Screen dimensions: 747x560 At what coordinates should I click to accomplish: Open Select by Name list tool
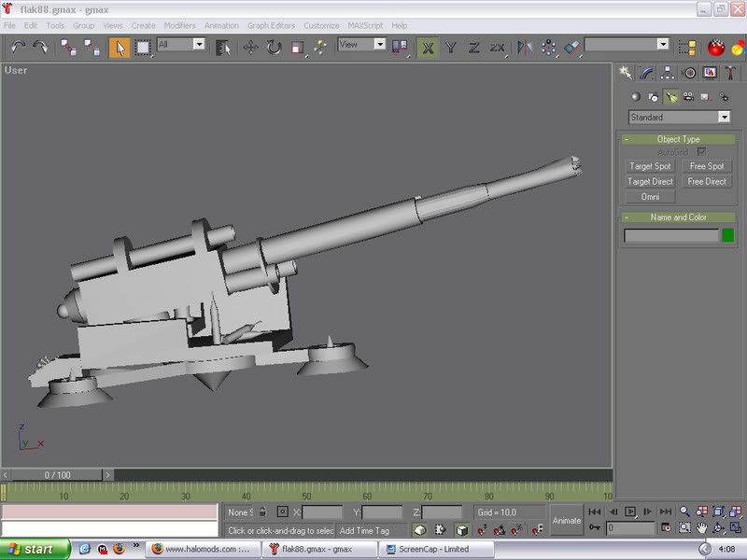click(223, 48)
